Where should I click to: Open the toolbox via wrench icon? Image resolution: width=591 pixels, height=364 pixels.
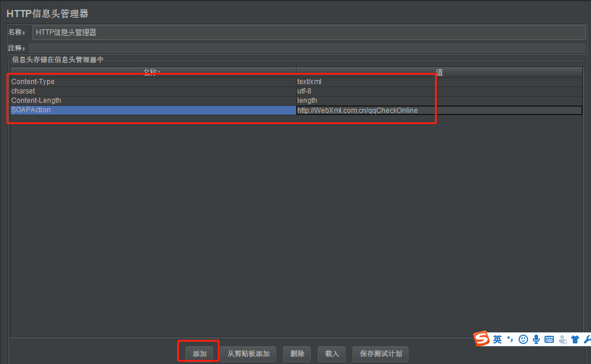coord(587,339)
